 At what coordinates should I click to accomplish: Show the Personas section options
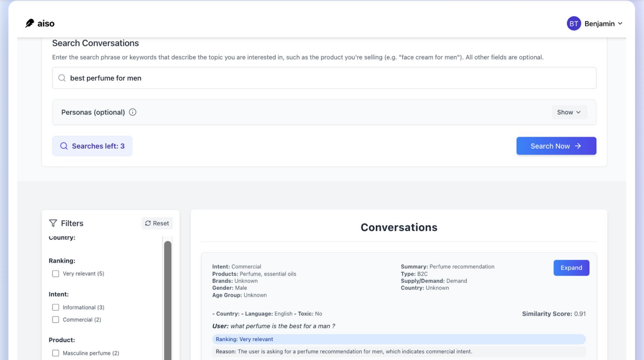click(x=569, y=112)
